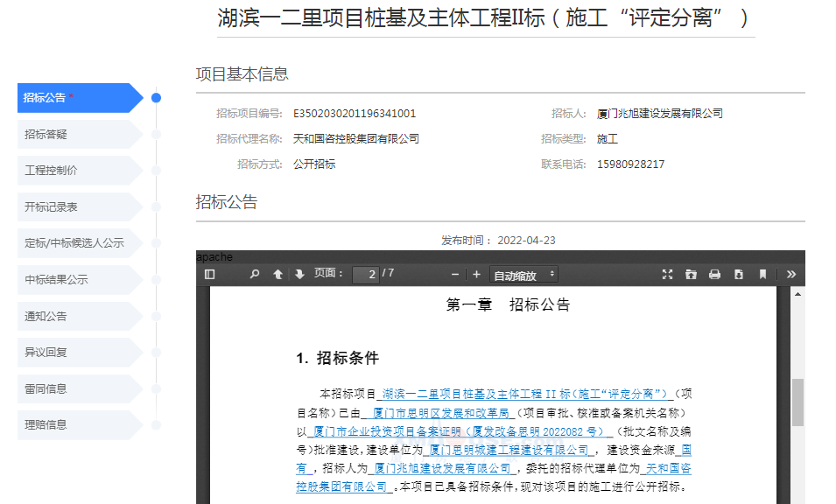Open the 自动缩放 zoom dropdown
The width and height of the screenshot is (836, 504).
(523, 275)
